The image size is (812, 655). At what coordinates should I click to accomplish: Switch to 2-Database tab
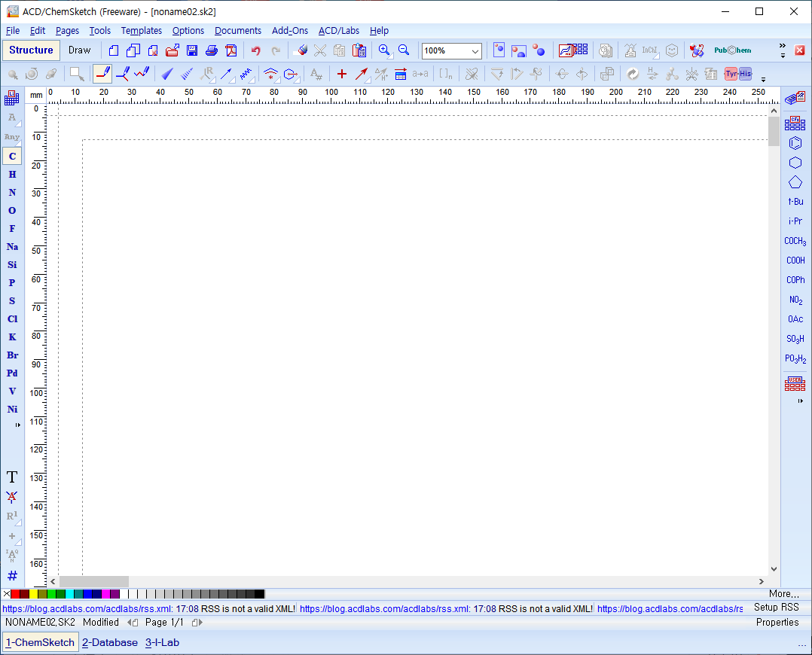click(x=110, y=642)
